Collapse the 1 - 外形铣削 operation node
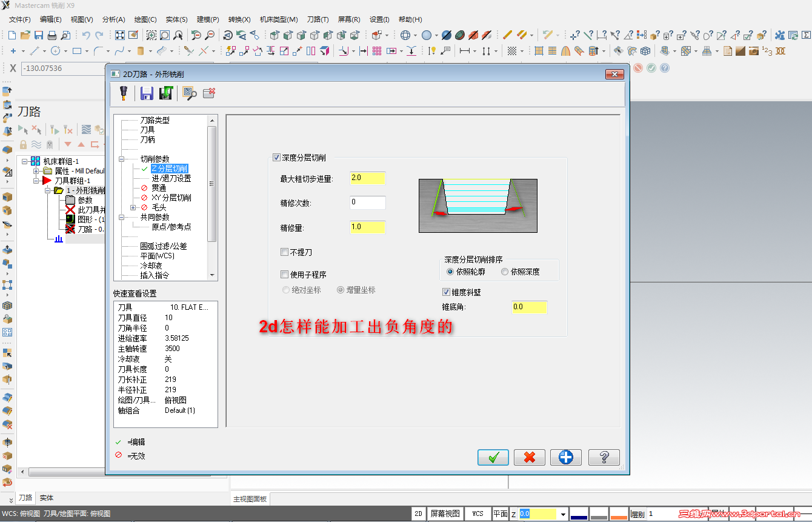Viewport: 812px width, 522px height. (48, 190)
